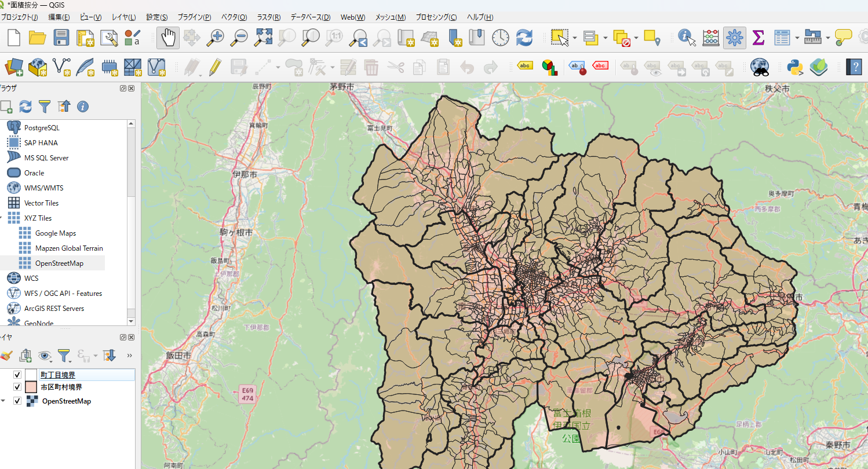This screenshot has width=868, height=469.
Task: Select Mapzen Global Terrain tile entry
Action: pos(69,248)
